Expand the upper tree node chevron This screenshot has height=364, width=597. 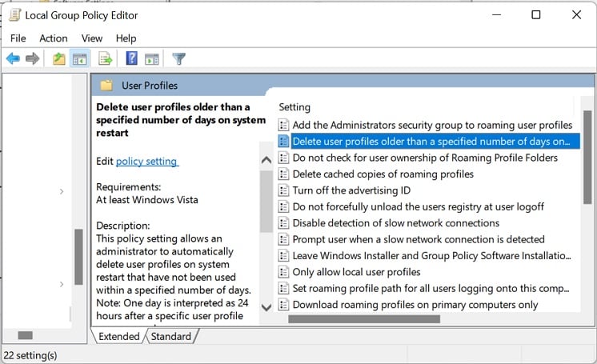click(62, 191)
